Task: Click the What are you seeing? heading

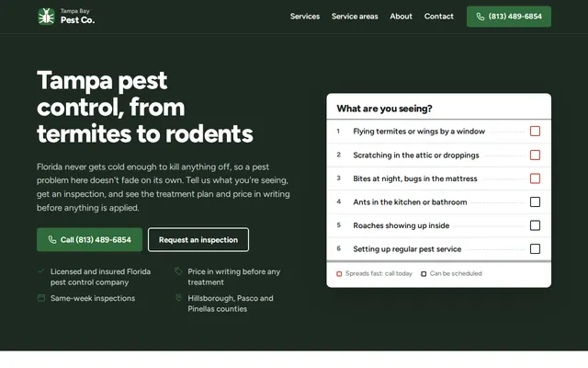Action: (384, 109)
